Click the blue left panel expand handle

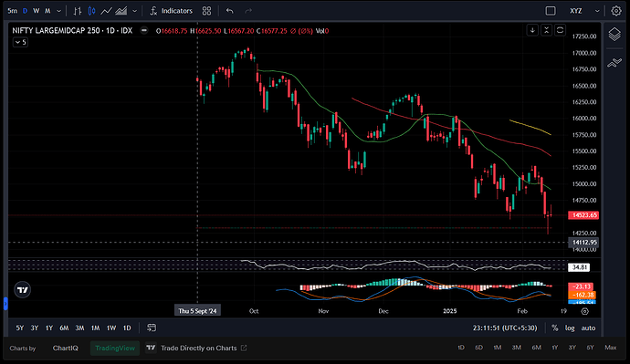5,304
